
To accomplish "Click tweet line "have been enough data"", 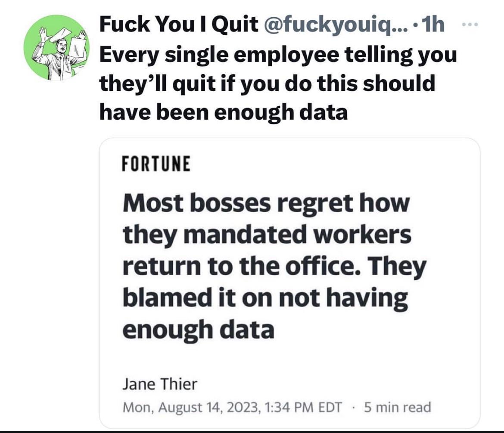I will [223, 112].
